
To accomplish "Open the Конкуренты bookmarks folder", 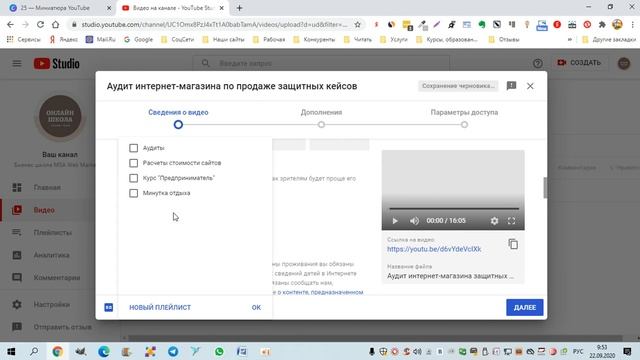I will tap(314, 40).
